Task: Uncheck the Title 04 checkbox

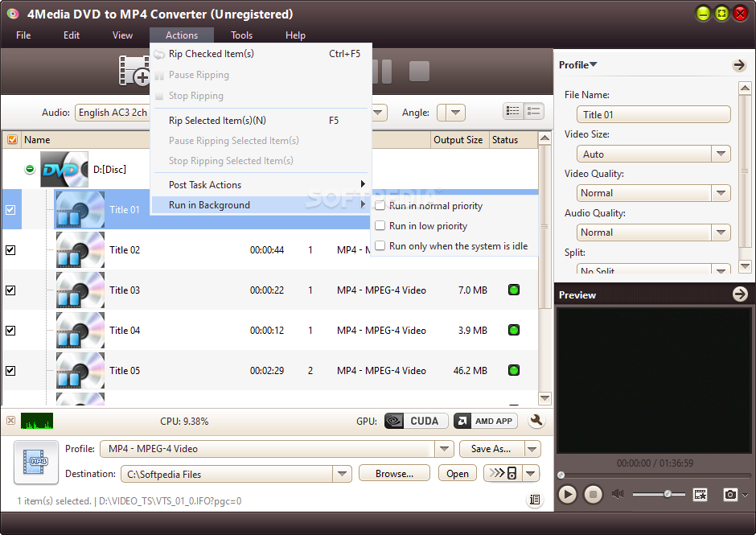Action: (10, 331)
